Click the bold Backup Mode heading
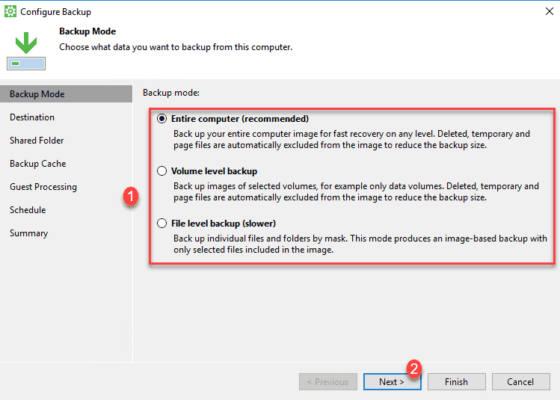The height and width of the screenshot is (400, 560). pyautogui.click(x=88, y=31)
